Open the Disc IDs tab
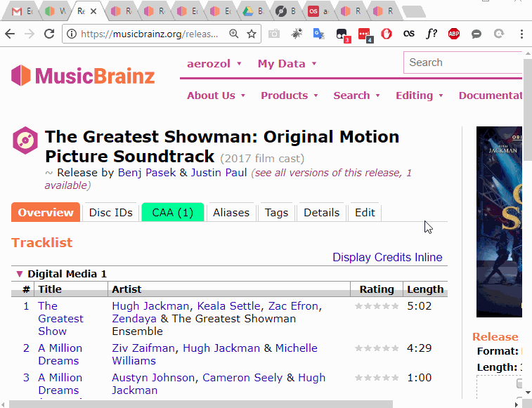The image size is (532, 408). pyautogui.click(x=110, y=212)
